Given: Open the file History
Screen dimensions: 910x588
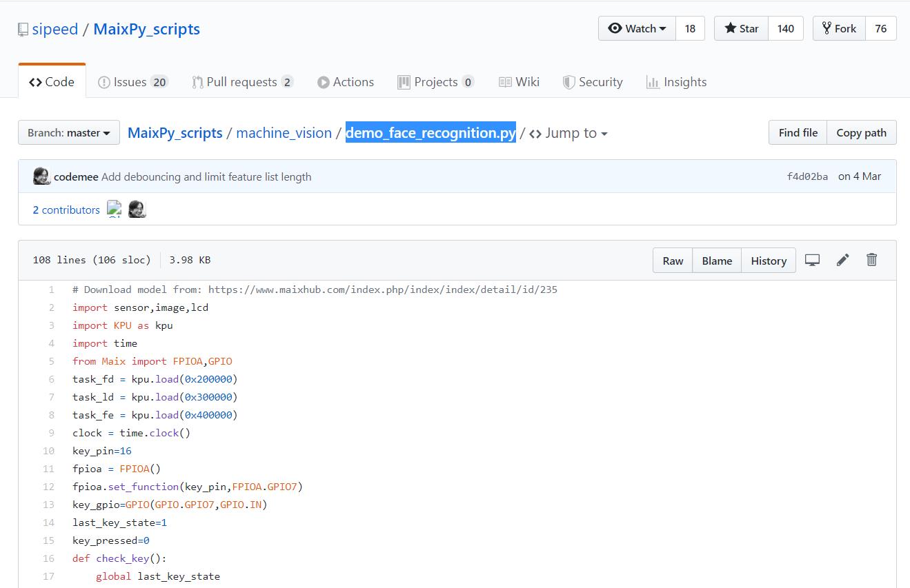Looking at the screenshot, I should tap(769, 261).
